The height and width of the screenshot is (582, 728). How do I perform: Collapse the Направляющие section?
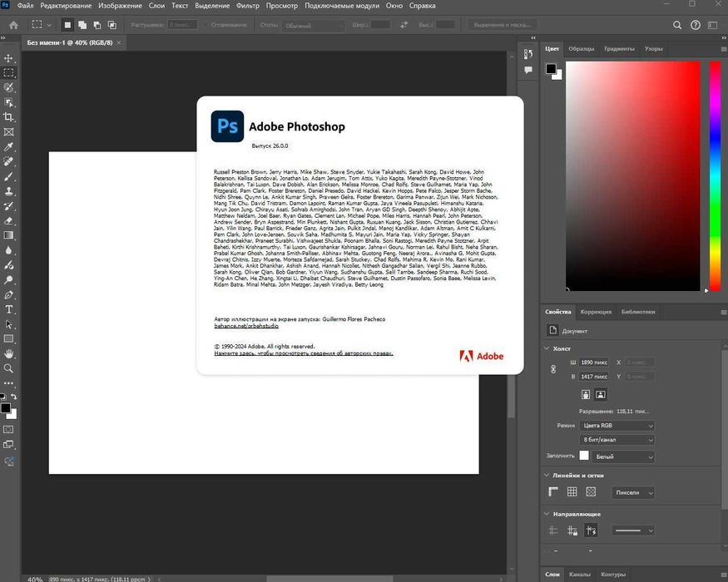547,514
